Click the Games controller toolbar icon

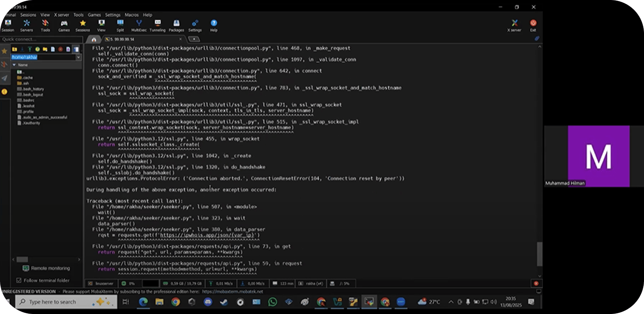pyautogui.click(x=64, y=25)
